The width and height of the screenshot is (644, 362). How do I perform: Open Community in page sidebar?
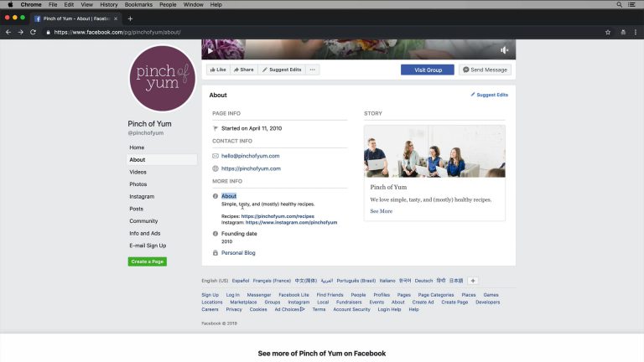[143, 221]
